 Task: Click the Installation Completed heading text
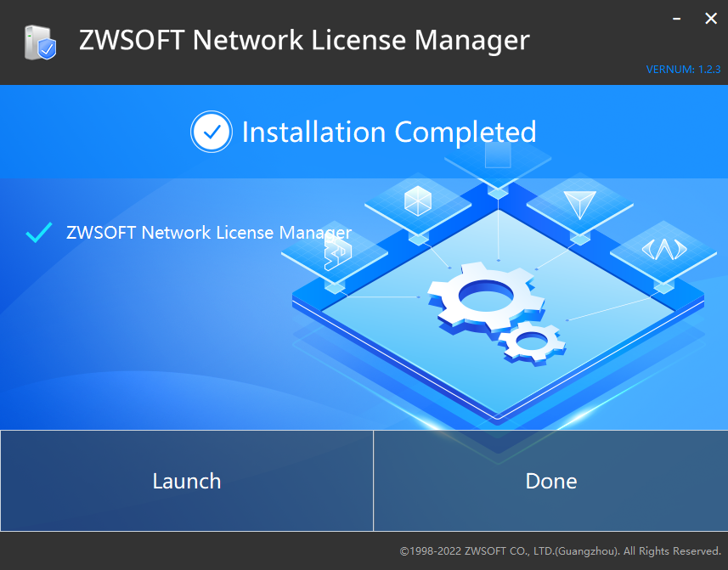click(389, 132)
